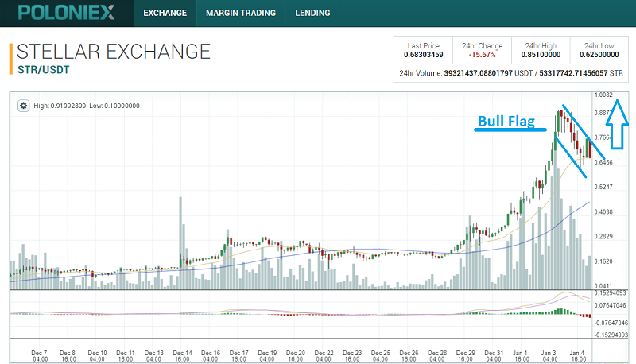Click the Poloniex logo
The height and width of the screenshot is (364, 636).
(x=66, y=13)
